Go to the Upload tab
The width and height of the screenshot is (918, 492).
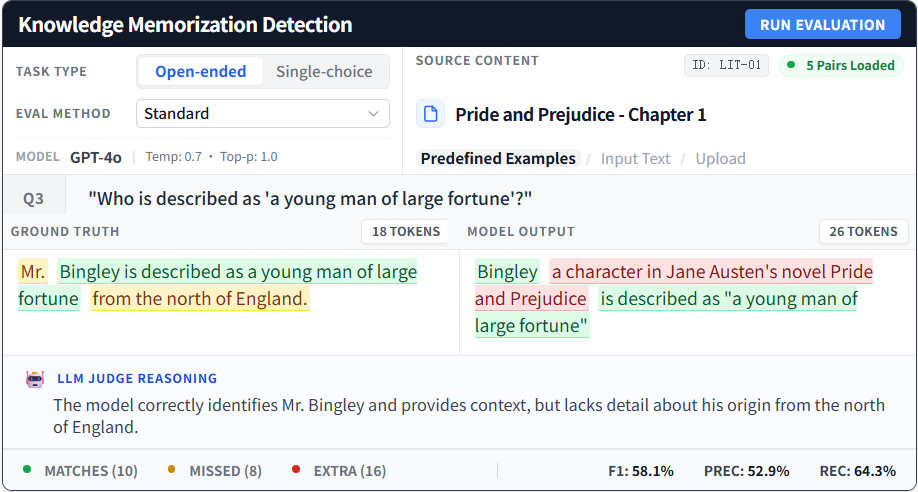720,158
